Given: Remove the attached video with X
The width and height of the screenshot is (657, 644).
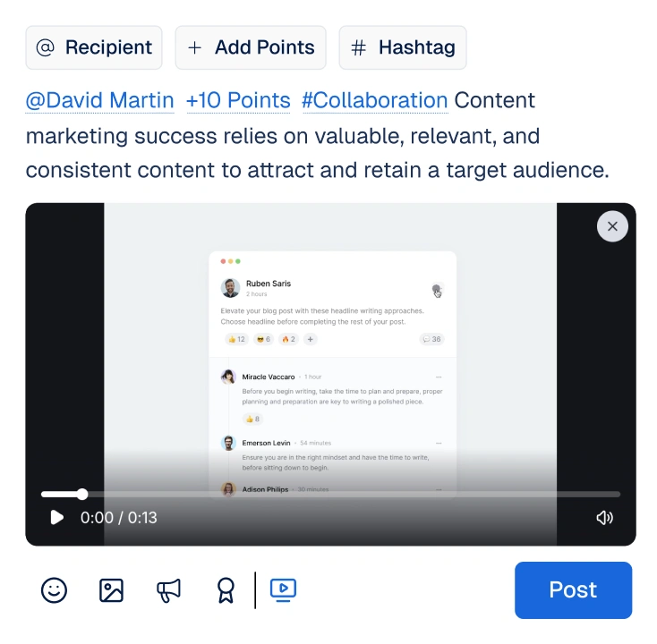Looking at the screenshot, I should coord(612,226).
